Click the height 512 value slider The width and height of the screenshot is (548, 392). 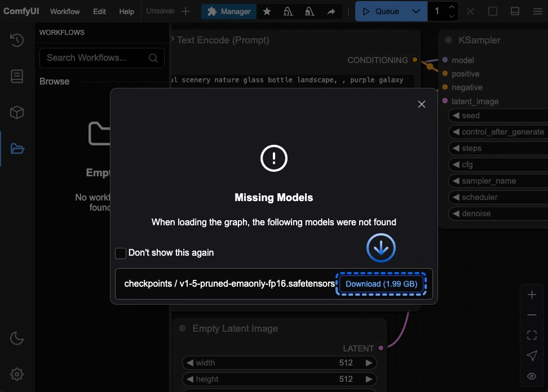(279, 379)
